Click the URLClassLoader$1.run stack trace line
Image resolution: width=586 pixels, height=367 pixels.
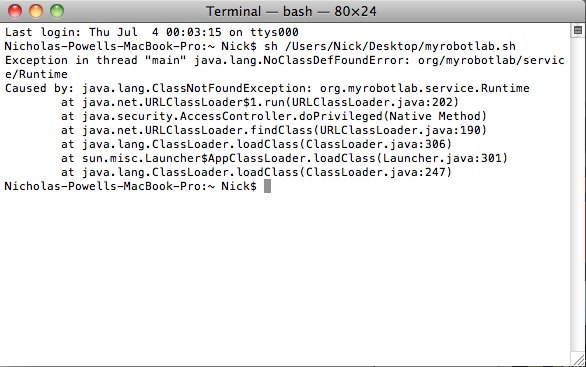pyautogui.click(x=260, y=102)
